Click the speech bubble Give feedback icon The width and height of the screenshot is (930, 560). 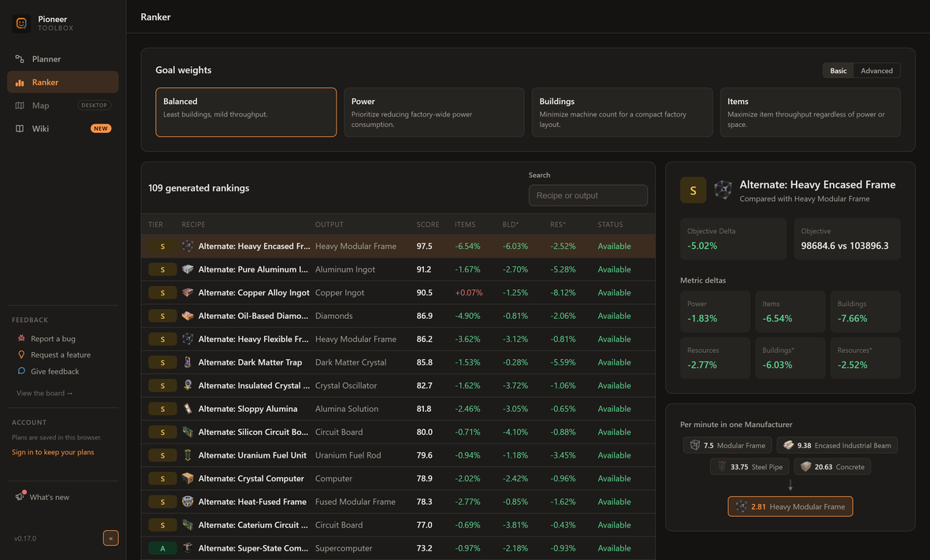click(x=21, y=371)
